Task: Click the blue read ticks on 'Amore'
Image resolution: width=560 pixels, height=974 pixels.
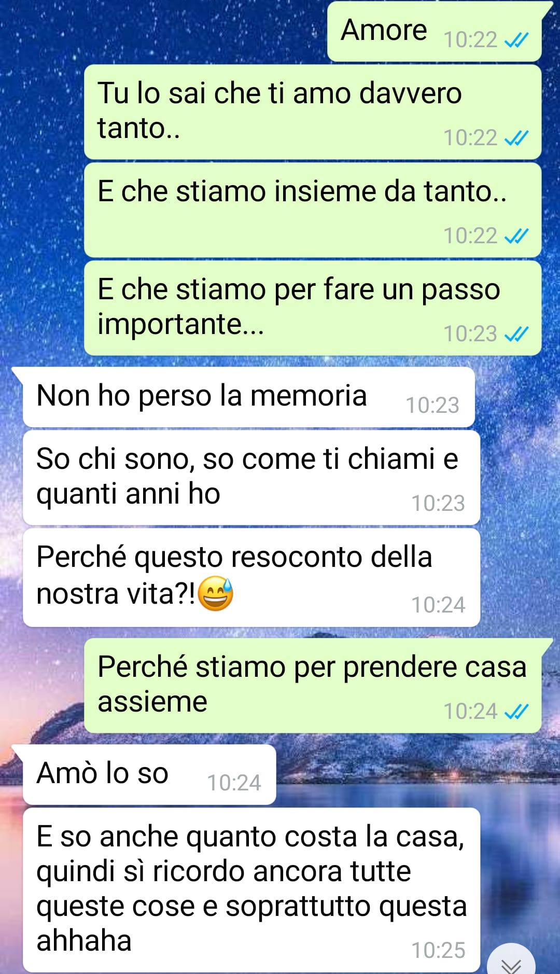Action: pyautogui.click(x=516, y=40)
